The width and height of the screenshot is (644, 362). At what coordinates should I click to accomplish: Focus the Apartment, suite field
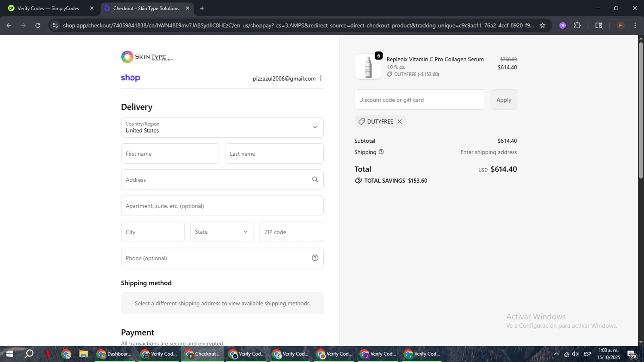(x=222, y=206)
